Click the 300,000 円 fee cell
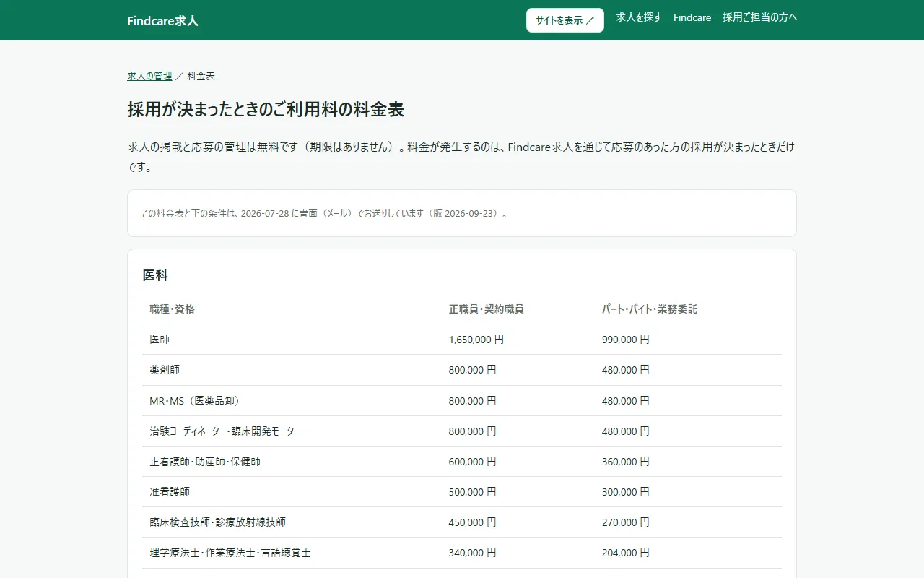 pos(626,492)
